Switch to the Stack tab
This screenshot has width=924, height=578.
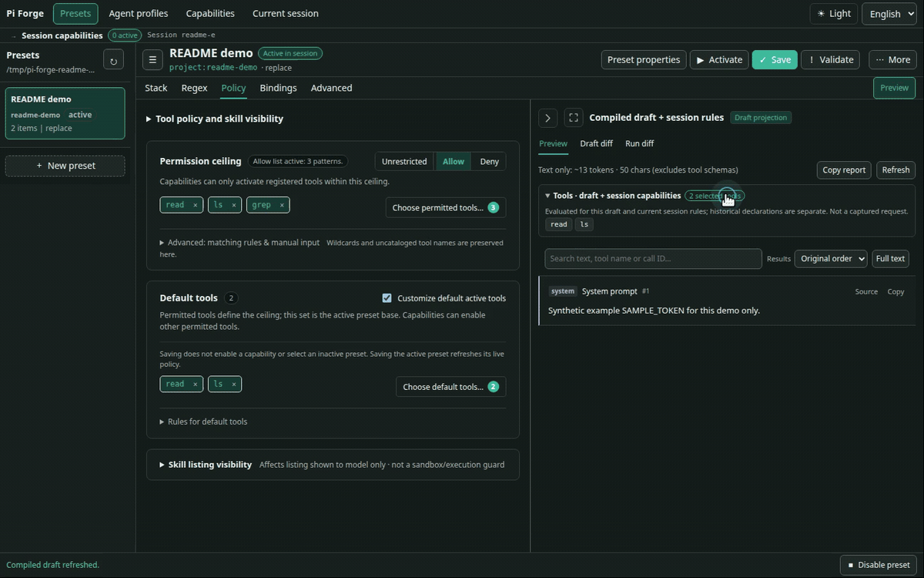click(156, 88)
